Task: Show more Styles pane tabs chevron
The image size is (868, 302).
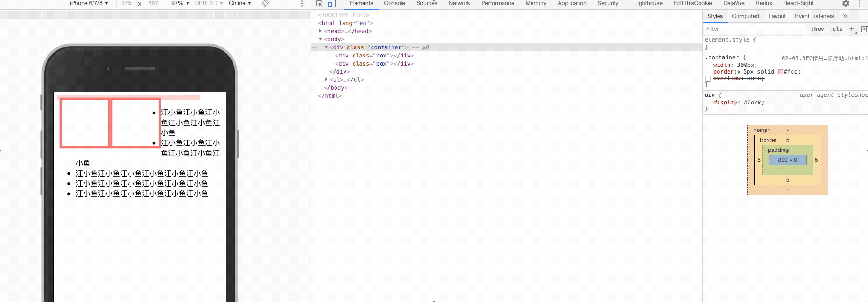Action: 845,16
